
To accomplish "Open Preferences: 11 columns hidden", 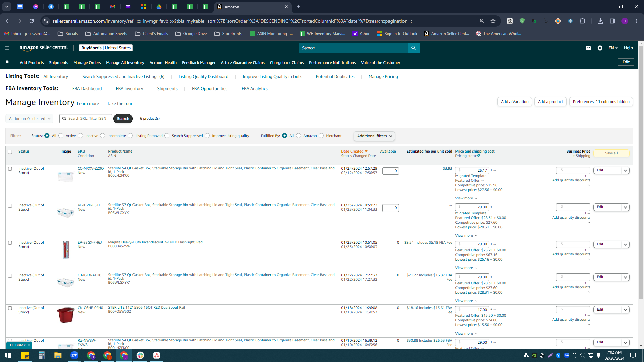I will pos(601,102).
